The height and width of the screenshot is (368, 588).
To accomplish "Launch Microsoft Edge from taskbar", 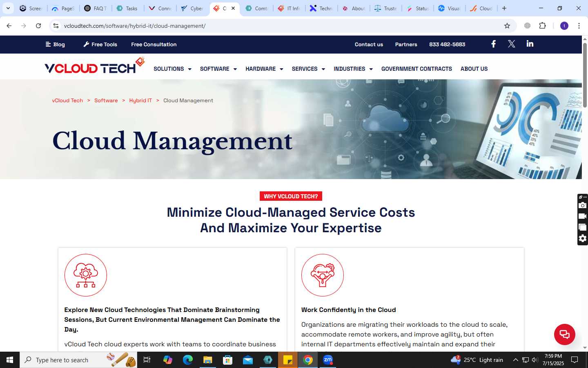I will pyautogui.click(x=187, y=360).
